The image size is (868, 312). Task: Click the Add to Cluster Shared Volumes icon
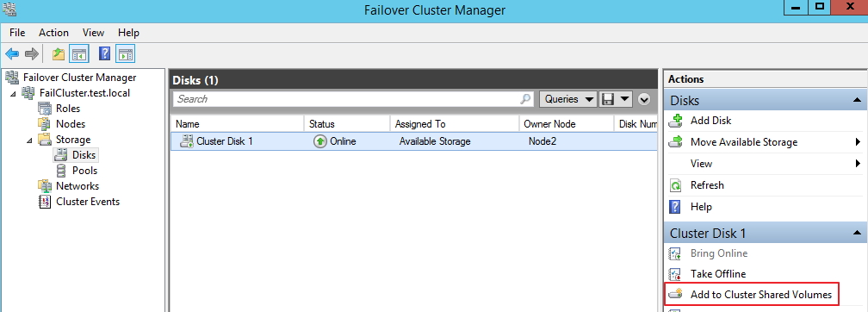pos(675,294)
